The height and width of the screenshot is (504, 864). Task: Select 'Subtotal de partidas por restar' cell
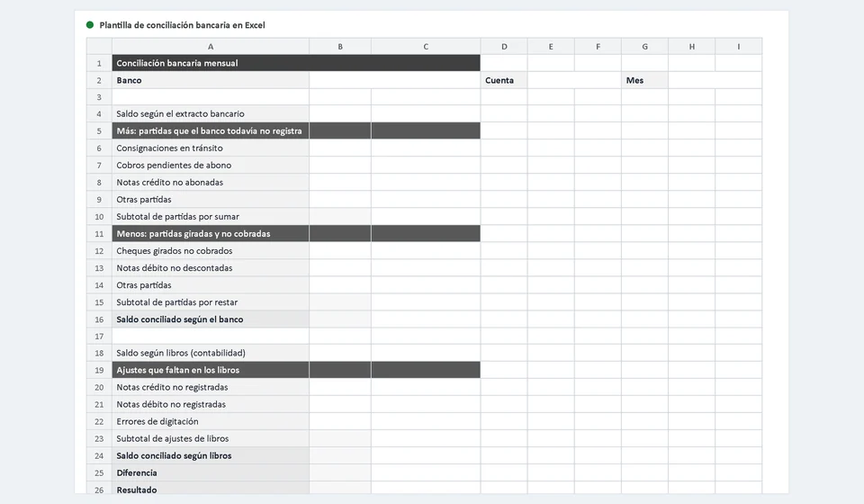pos(211,301)
